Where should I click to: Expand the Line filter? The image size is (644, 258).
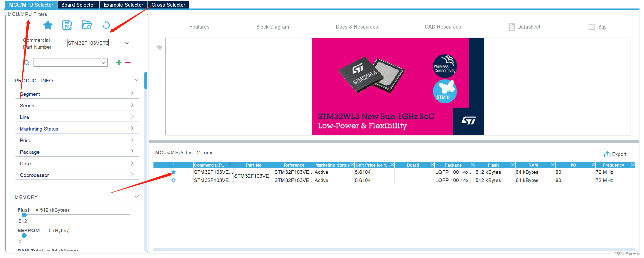132,117
